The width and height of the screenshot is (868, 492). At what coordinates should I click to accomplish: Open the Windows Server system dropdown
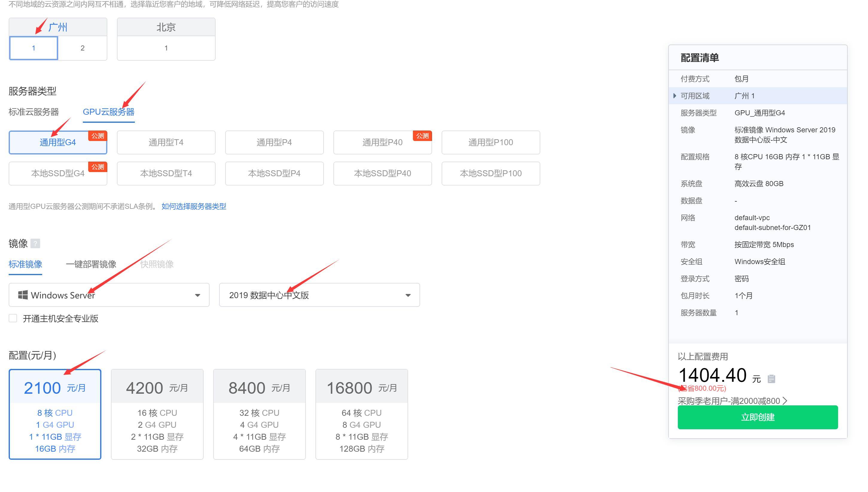109,295
